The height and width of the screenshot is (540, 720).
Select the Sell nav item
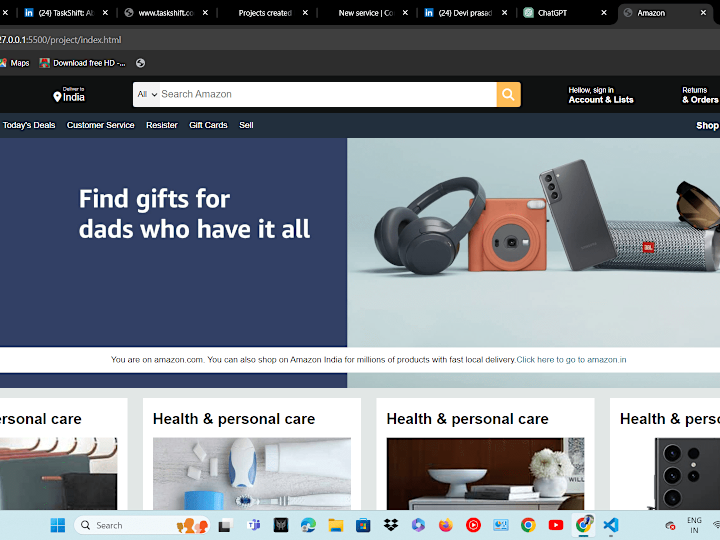[246, 125]
